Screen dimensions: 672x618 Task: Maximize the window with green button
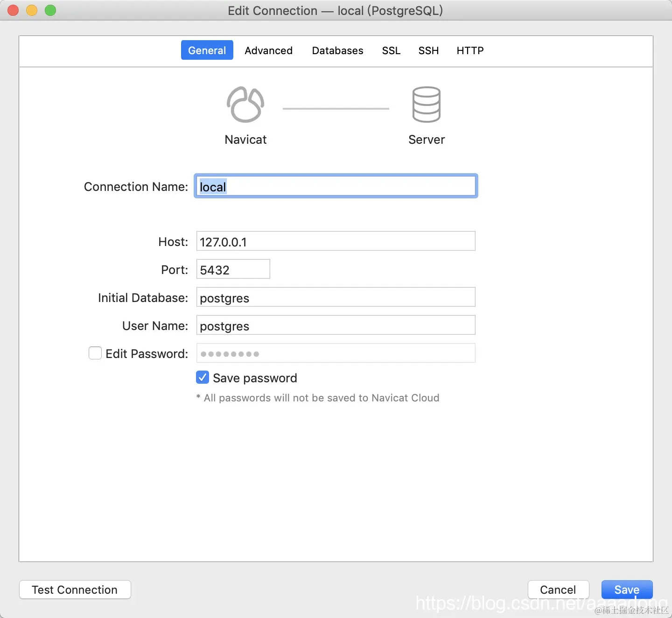(x=50, y=10)
